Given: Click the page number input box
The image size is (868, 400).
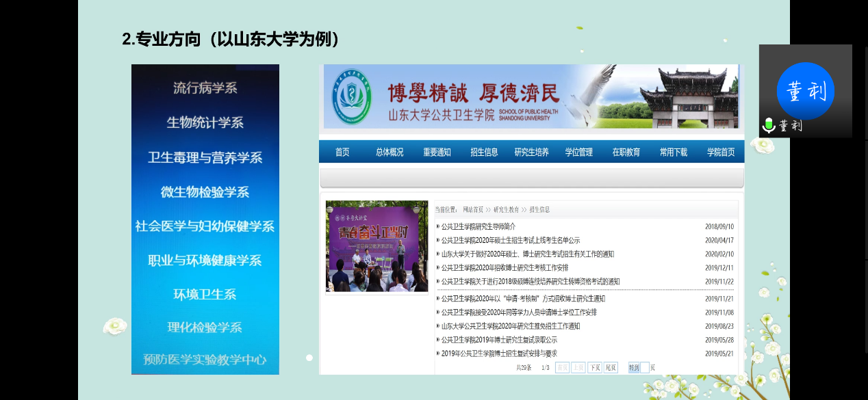Looking at the screenshot, I should (x=645, y=368).
